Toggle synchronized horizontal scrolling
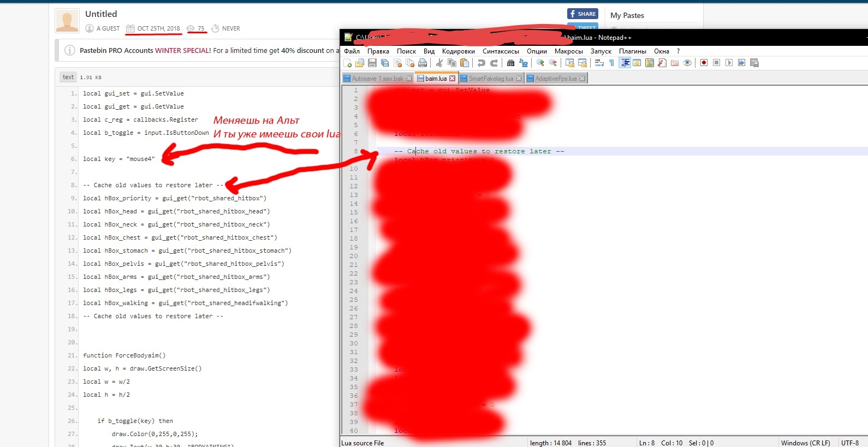 pos(582,63)
